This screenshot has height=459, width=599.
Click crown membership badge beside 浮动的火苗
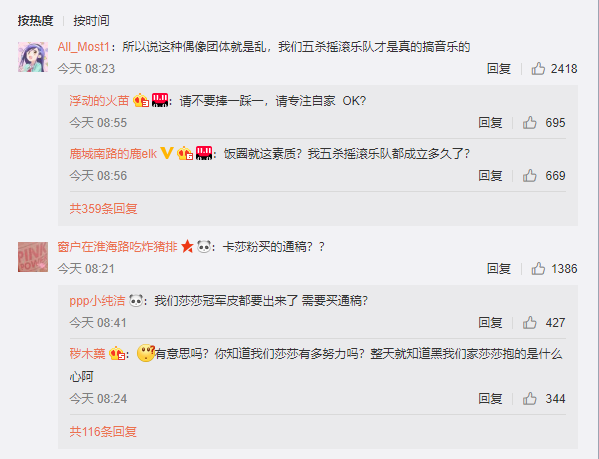click(x=141, y=100)
